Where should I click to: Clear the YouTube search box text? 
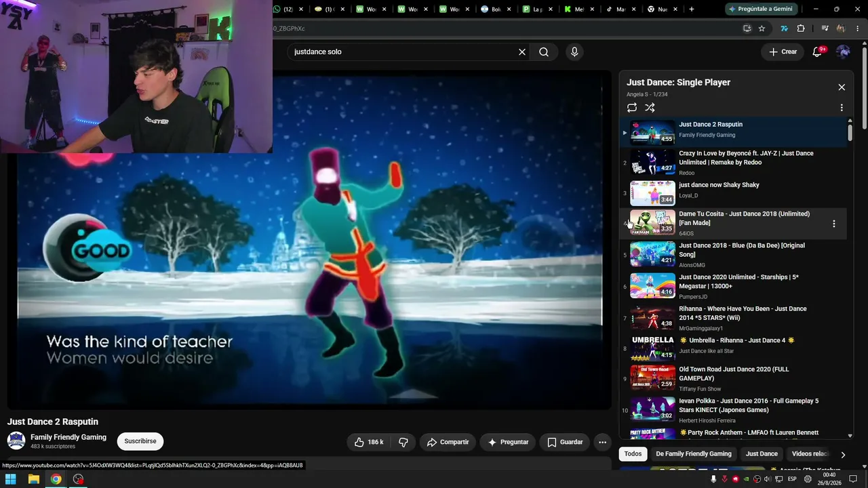(522, 52)
